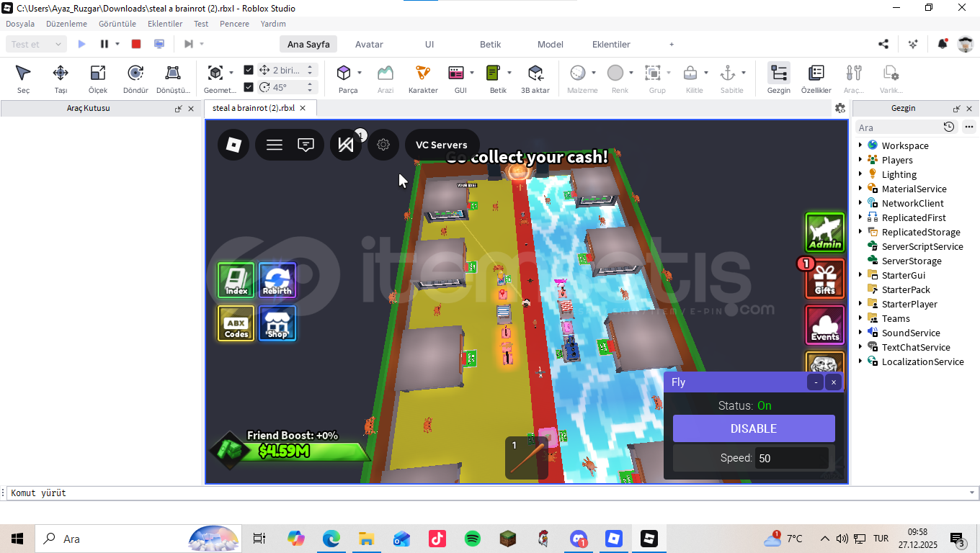
Task: Disable fly mode with DISABLE button
Action: click(754, 428)
